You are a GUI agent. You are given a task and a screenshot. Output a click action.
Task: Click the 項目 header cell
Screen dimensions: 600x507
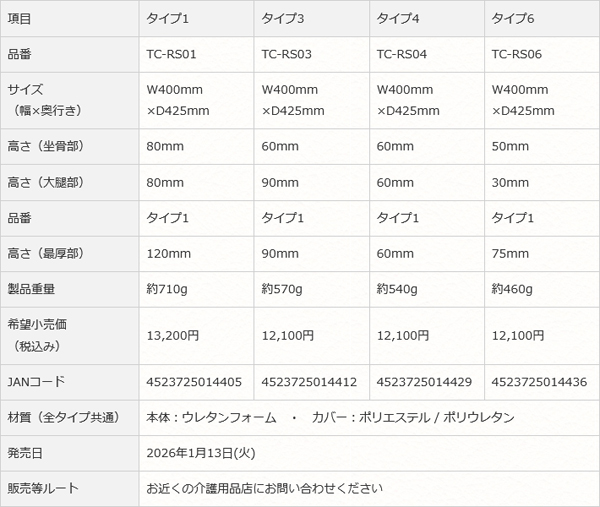[19, 18]
